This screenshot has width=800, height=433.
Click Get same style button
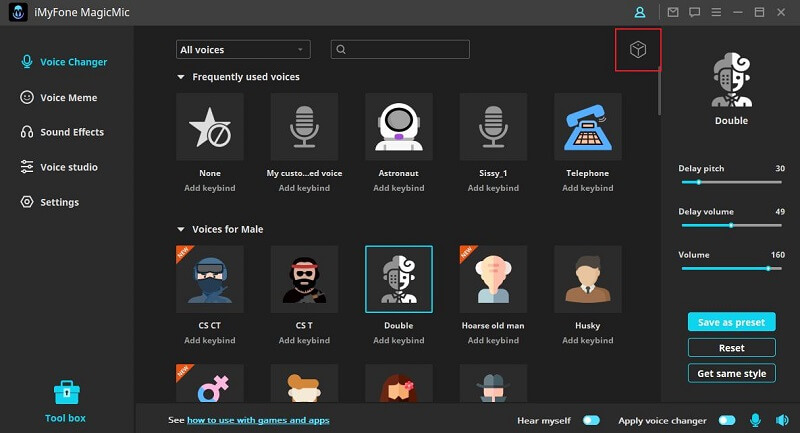(x=732, y=373)
